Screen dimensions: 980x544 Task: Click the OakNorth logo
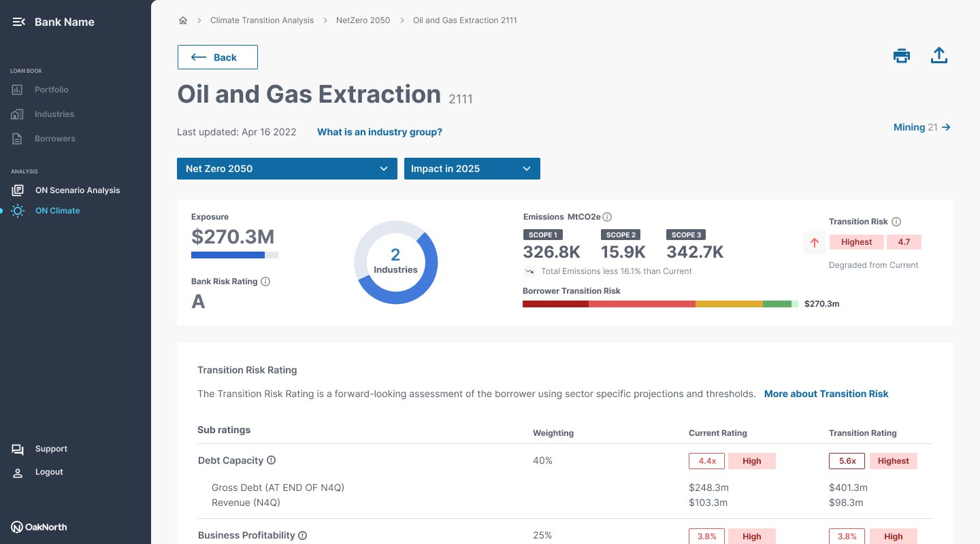(39, 527)
